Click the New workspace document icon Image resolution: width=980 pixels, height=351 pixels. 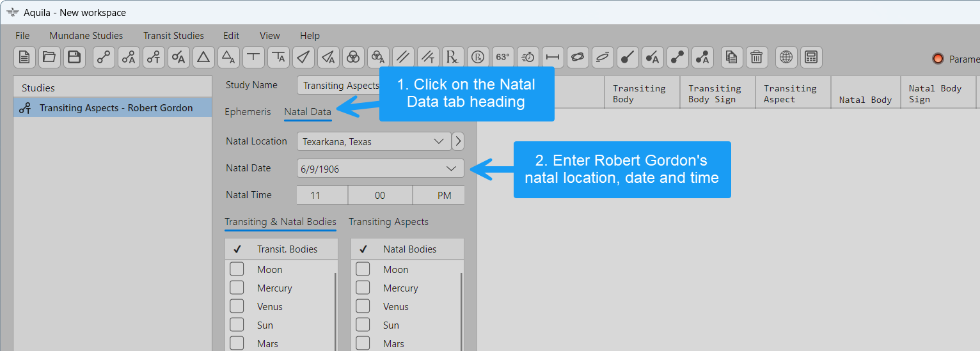pos(24,57)
